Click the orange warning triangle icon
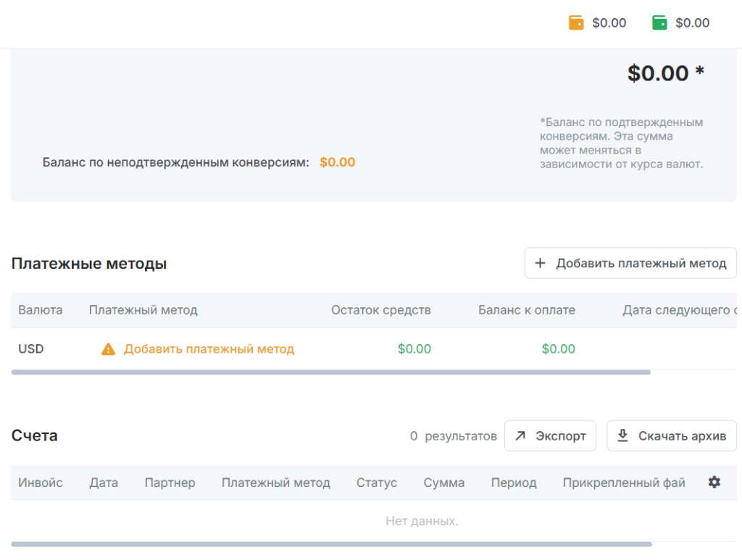 tap(108, 349)
